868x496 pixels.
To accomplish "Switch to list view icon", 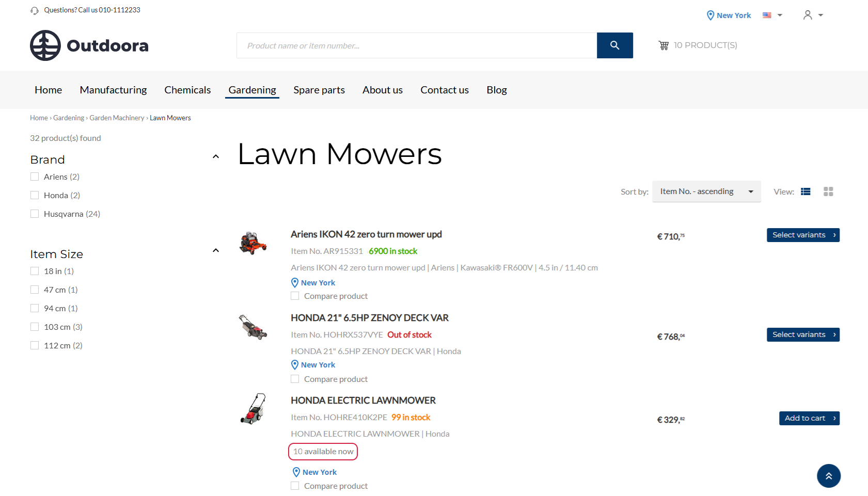I will [806, 191].
